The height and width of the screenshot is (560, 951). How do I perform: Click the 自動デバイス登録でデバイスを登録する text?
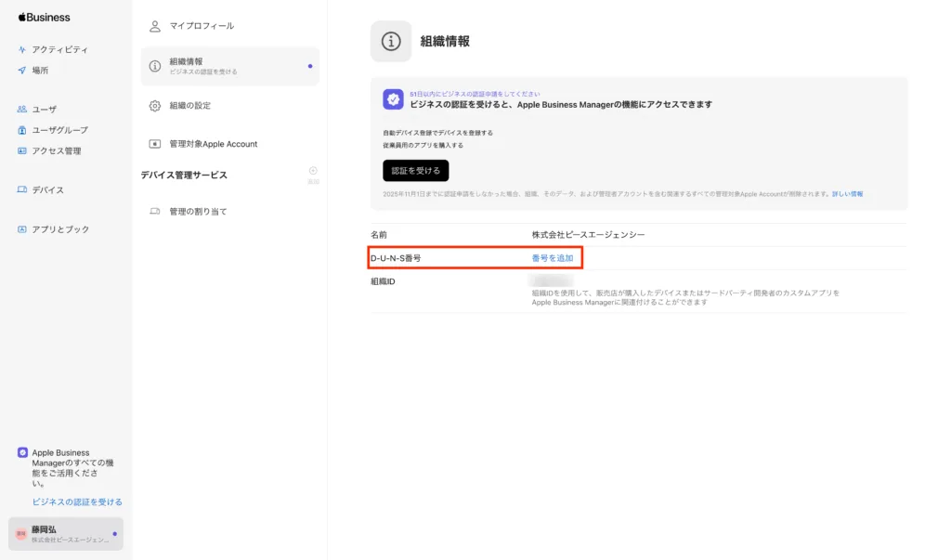pos(438,133)
